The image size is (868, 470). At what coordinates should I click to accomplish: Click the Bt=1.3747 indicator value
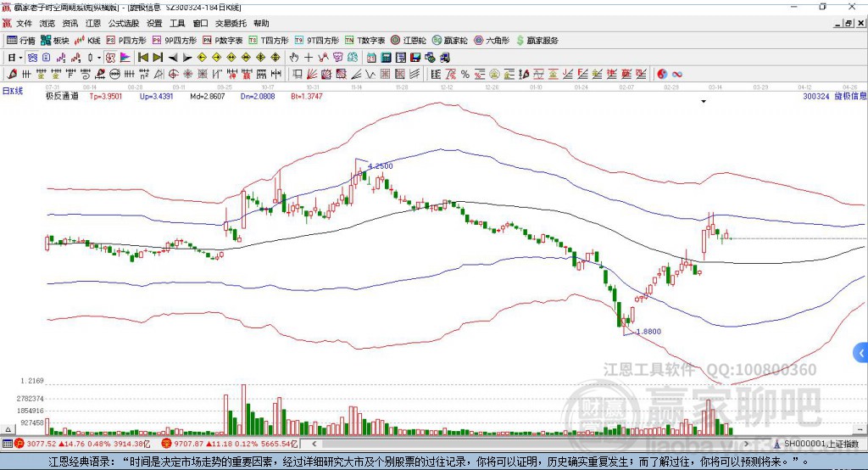point(307,96)
